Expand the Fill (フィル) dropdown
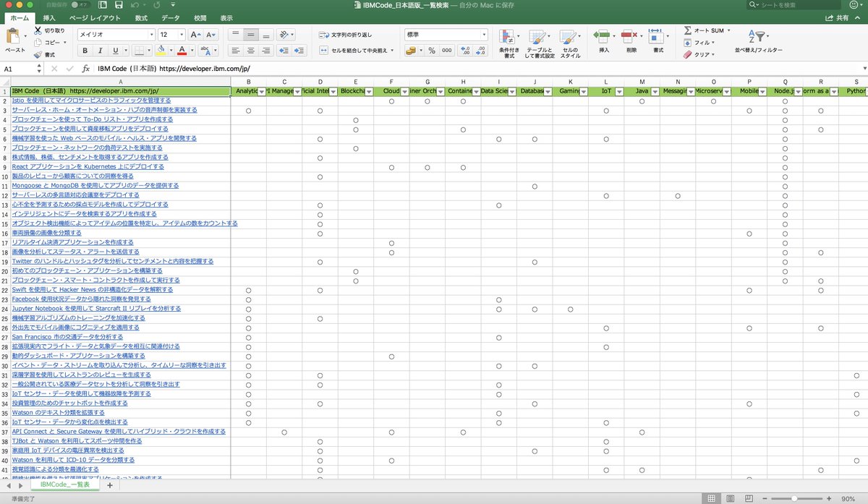 click(x=712, y=43)
